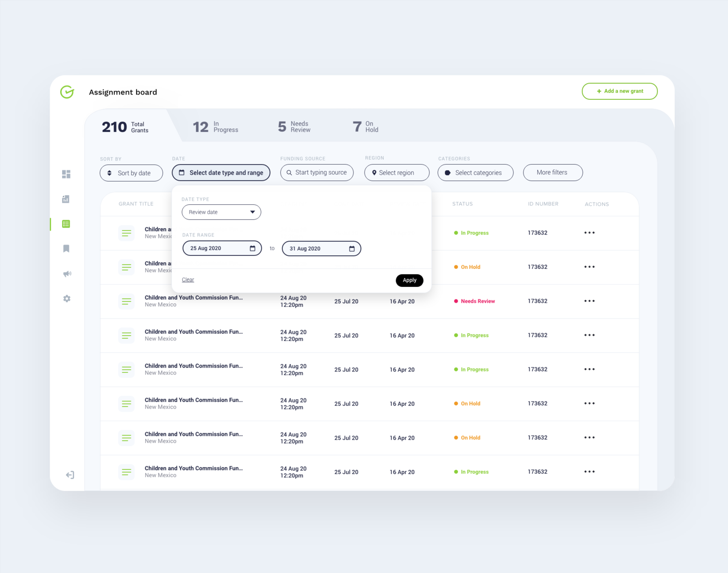
Task: Open the analytics chart icon in sidebar
Action: [x=66, y=199]
